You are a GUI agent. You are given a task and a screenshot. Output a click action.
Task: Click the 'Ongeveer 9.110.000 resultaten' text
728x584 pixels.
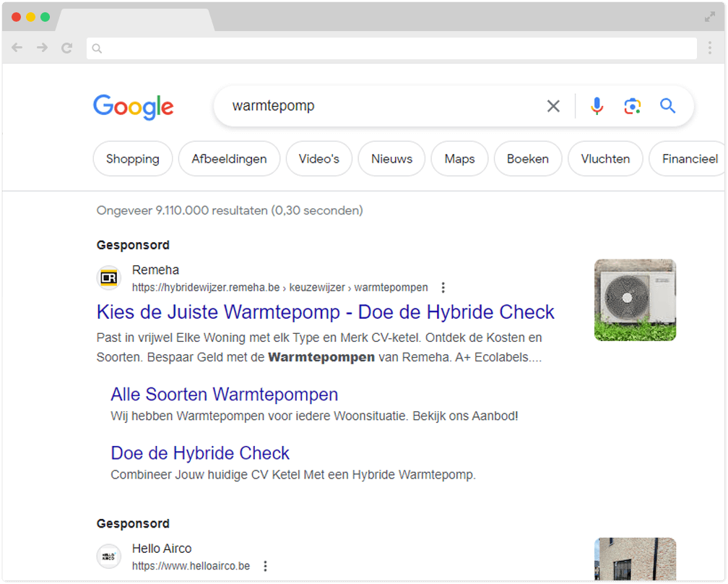230,210
